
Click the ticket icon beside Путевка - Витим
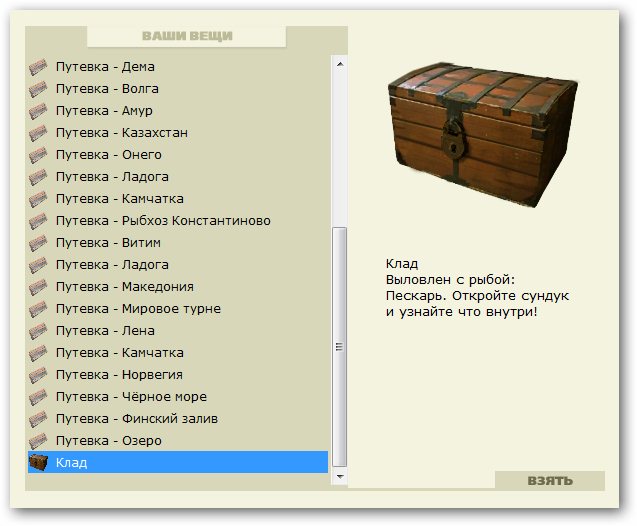tap(38, 243)
